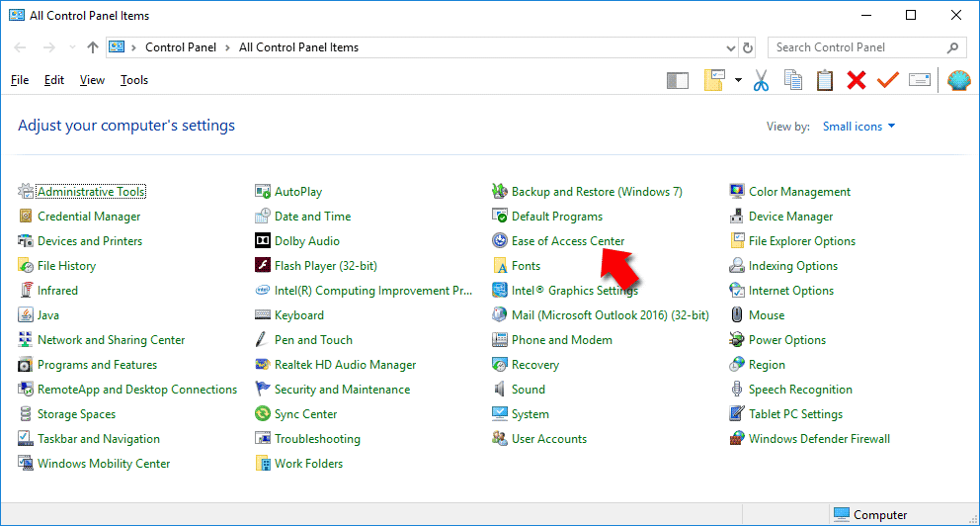The width and height of the screenshot is (980, 526).
Task: Click the Backup and Restore icon
Action: [499, 192]
